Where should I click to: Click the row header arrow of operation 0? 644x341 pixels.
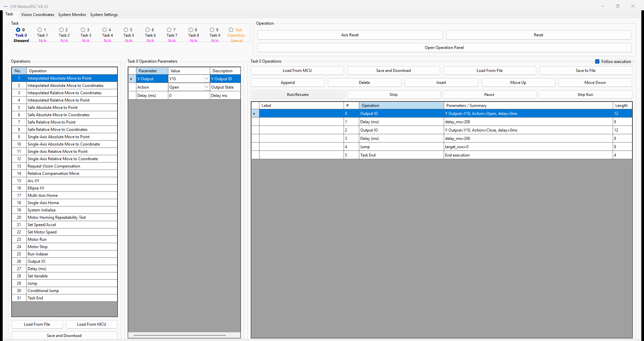coord(255,114)
